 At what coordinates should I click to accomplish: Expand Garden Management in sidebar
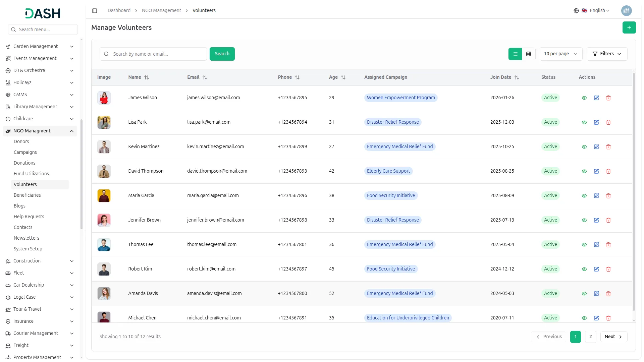[x=40, y=46]
